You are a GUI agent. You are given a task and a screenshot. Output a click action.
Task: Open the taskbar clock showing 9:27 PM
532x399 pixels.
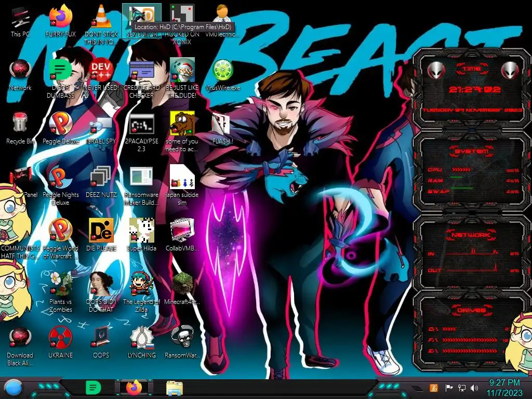[504, 388]
